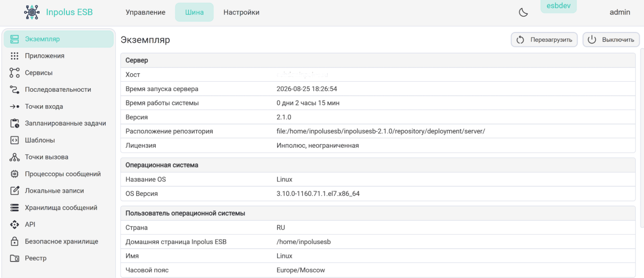Viewport: 644px width, 278px height.
Task: Click the Linux value in Название OS row
Action: point(284,179)
